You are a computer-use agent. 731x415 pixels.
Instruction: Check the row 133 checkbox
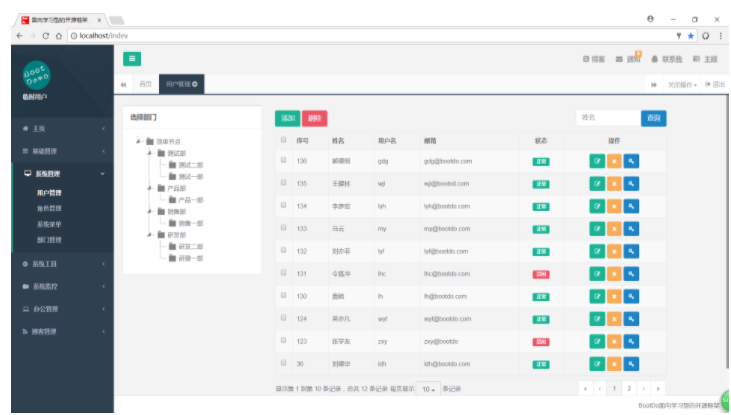[283, 228]
